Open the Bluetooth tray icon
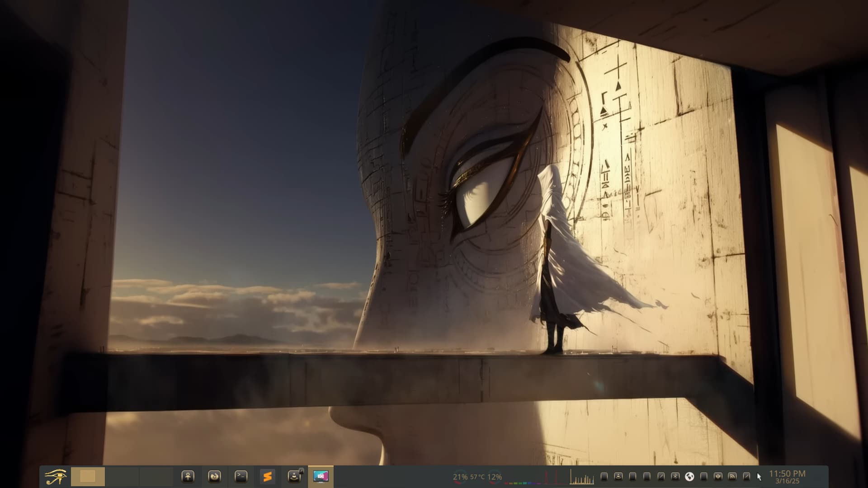The width and height of the screenshot is (868, 488). [675, 476]
